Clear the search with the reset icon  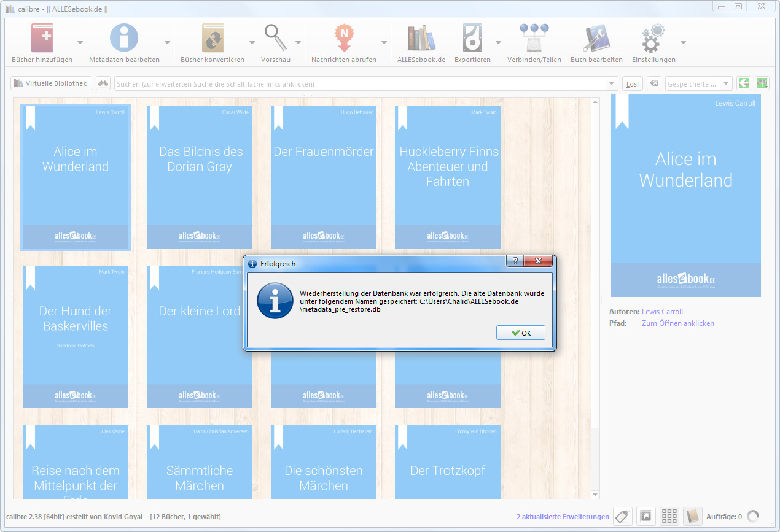tap(655, 83)
